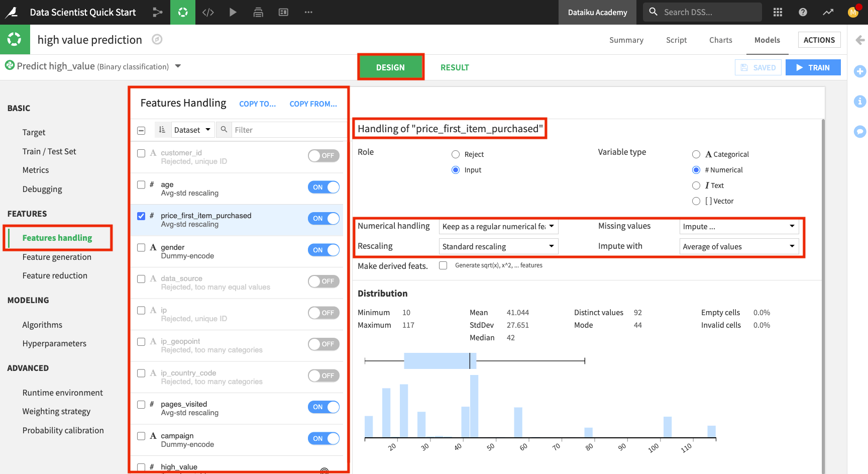Switch to the Summary tab
The height and width of the screenshot is (474, 868).
(626, 40)
